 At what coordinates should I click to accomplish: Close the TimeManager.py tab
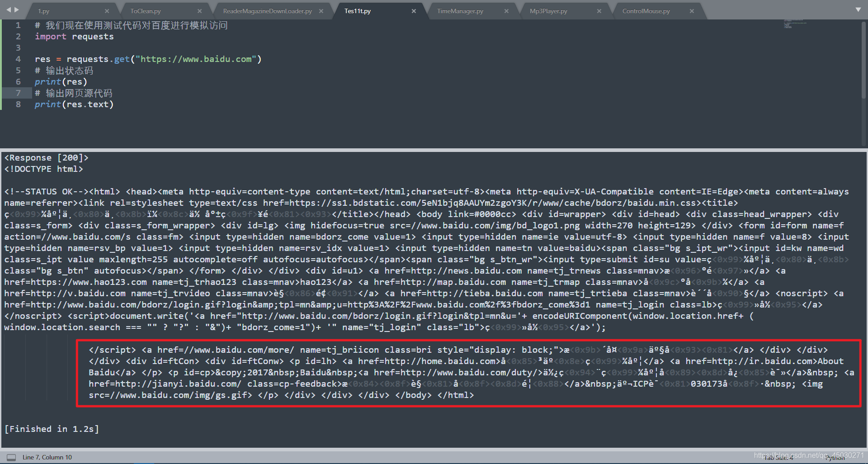coord(506,11)
